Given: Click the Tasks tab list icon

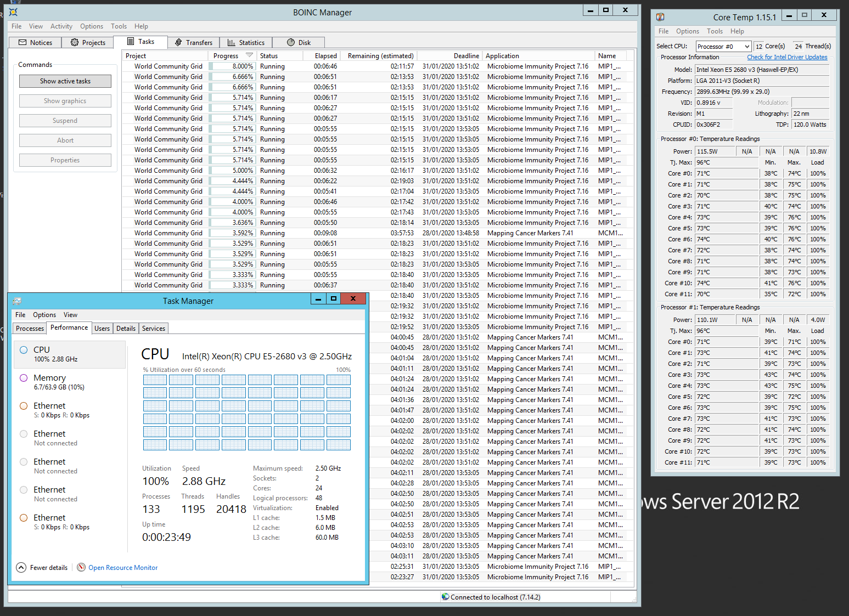Looking at the screenshot, I should tap(131, 41).
